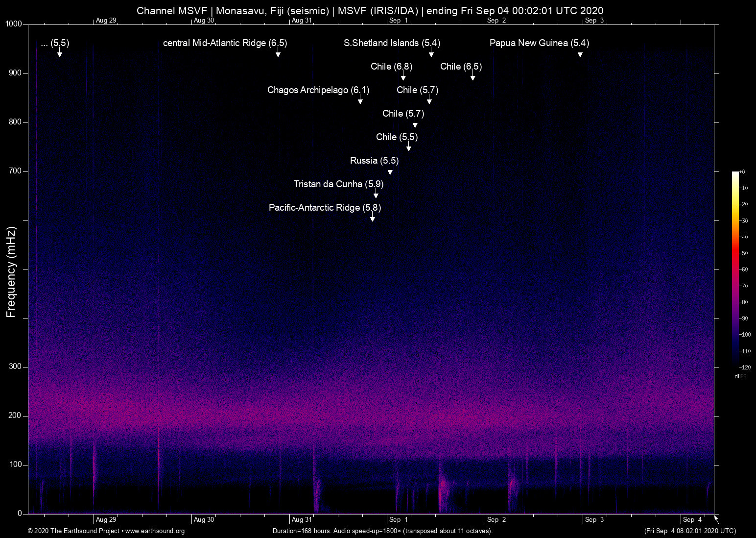Select the '-120' value on the color scale
Screen dimensions: 756x538
(745, 367)
